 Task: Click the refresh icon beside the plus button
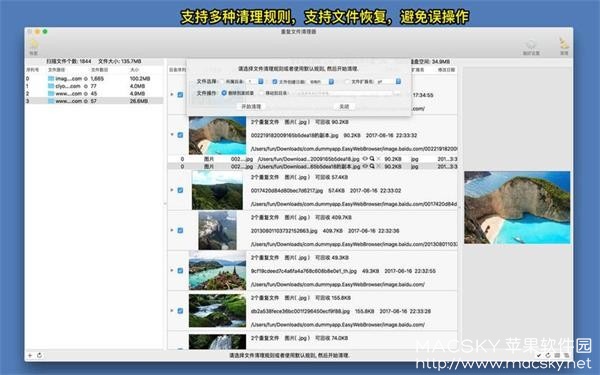pos(39,355)
